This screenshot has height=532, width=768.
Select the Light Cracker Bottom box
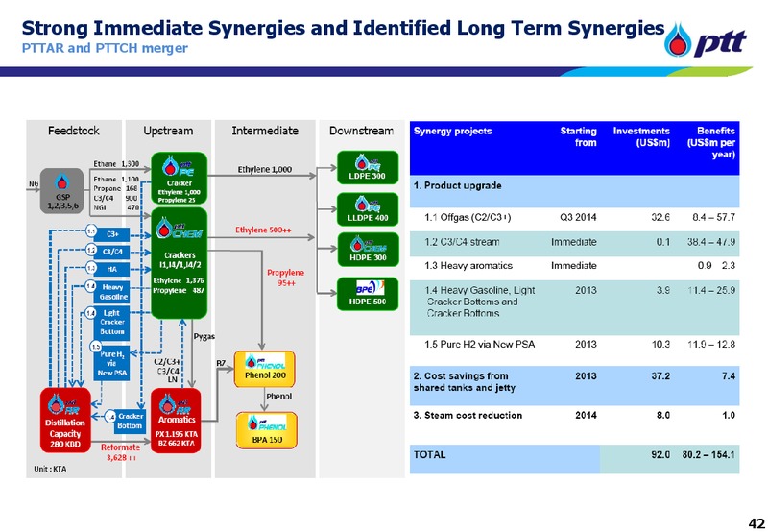tap(111, 323)
